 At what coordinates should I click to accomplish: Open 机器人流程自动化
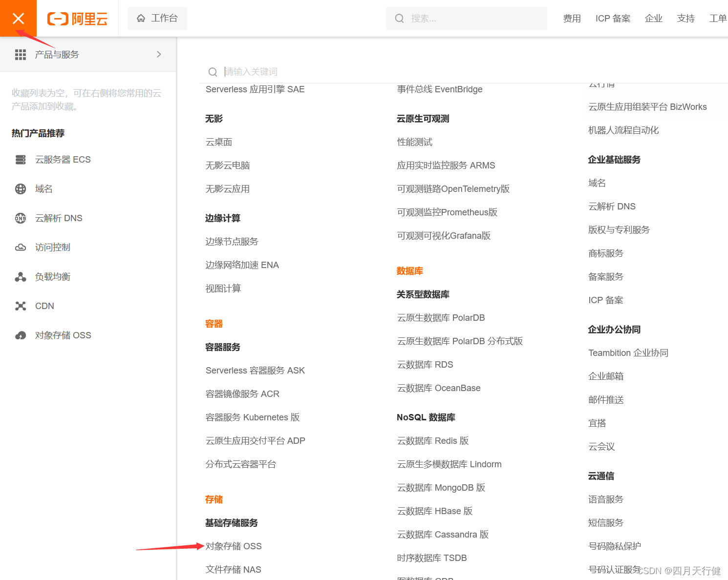click(x=623, y=130)
